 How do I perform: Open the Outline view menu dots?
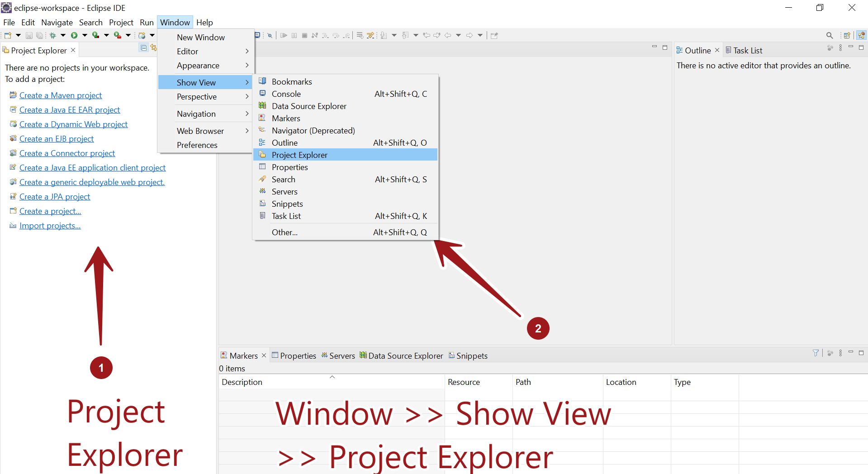pyautogui.click(x=840, y=47)
